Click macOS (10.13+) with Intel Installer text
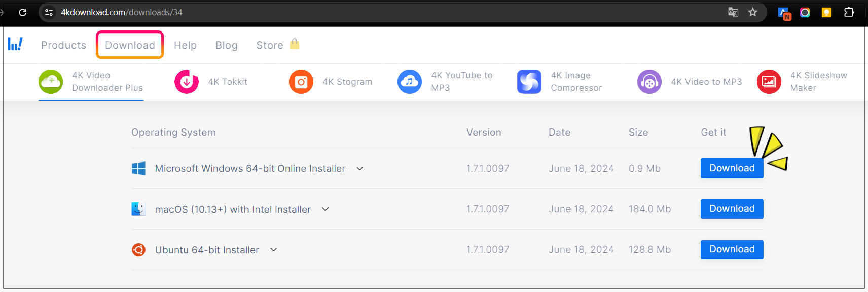The width and height of the screenshot is (868, 292). [233, 209]
